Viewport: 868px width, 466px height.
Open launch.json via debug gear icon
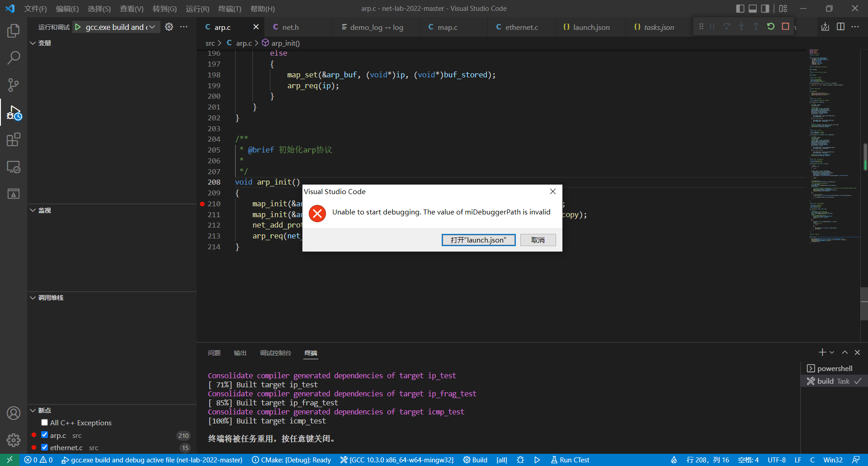[x=169, y=27]
